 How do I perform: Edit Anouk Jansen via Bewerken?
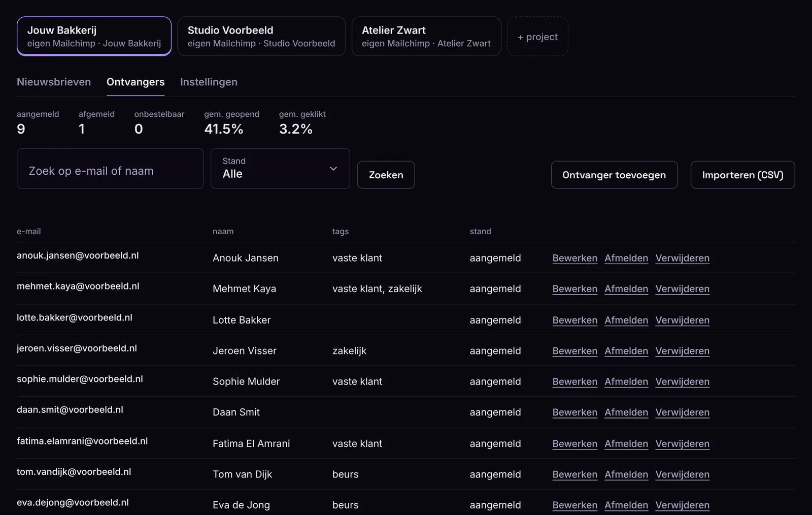click(574, 258)
